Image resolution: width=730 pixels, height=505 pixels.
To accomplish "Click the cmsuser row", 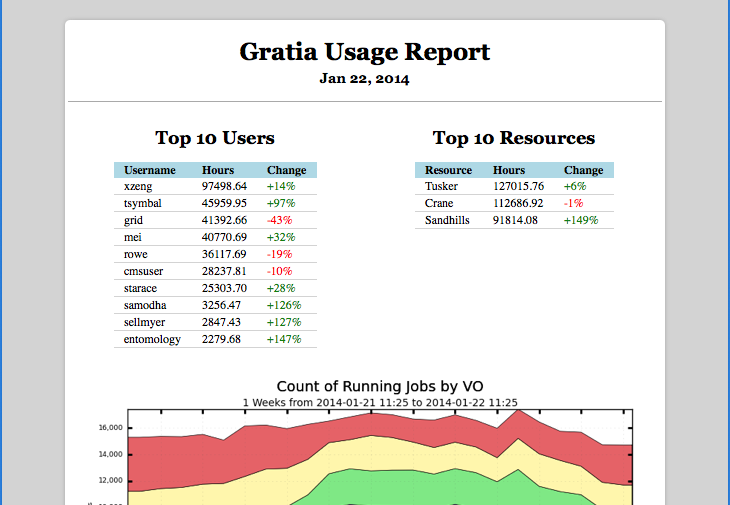I will click(215, 271).
